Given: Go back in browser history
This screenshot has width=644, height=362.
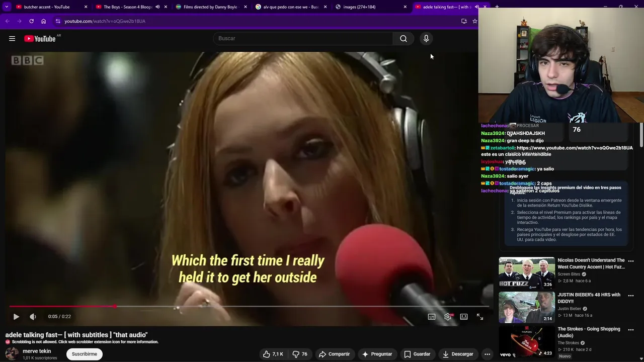Looking at the screenshot, I should click(x=7, y=21).
